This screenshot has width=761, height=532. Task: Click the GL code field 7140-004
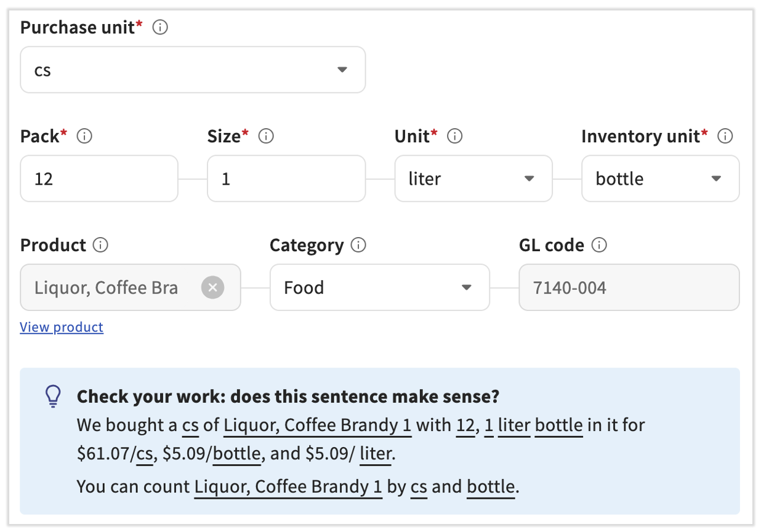pos(629,288)
